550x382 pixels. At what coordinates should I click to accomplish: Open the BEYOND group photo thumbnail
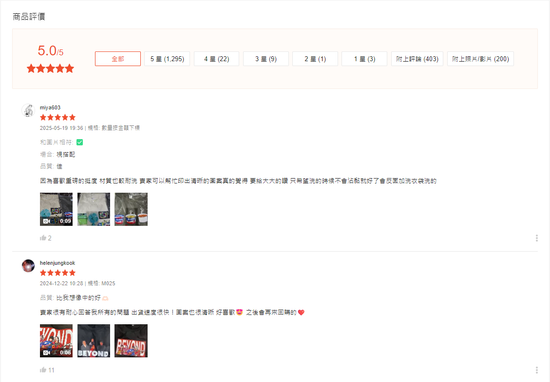[94, 341]
